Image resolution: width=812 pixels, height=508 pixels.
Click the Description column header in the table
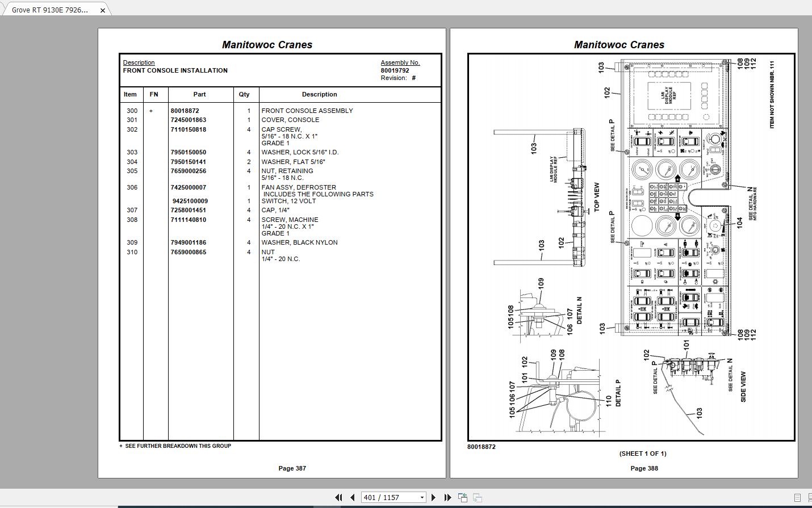point(320,94)
